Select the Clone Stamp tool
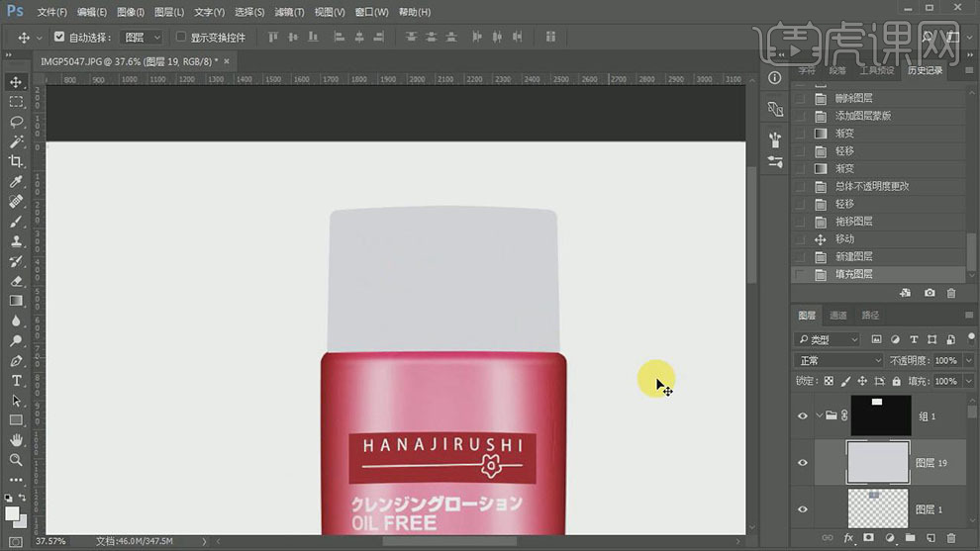Image resolution: width=980 pixels, height=551 pixels. 16,241
